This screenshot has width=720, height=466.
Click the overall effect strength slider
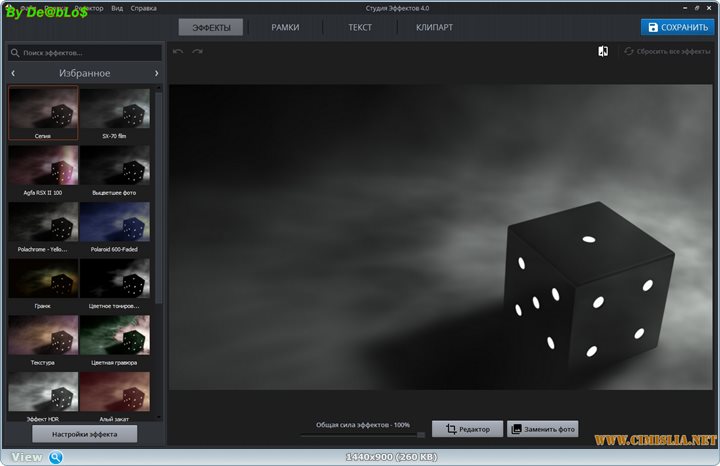pyautogui.click(x=362, y=435)
